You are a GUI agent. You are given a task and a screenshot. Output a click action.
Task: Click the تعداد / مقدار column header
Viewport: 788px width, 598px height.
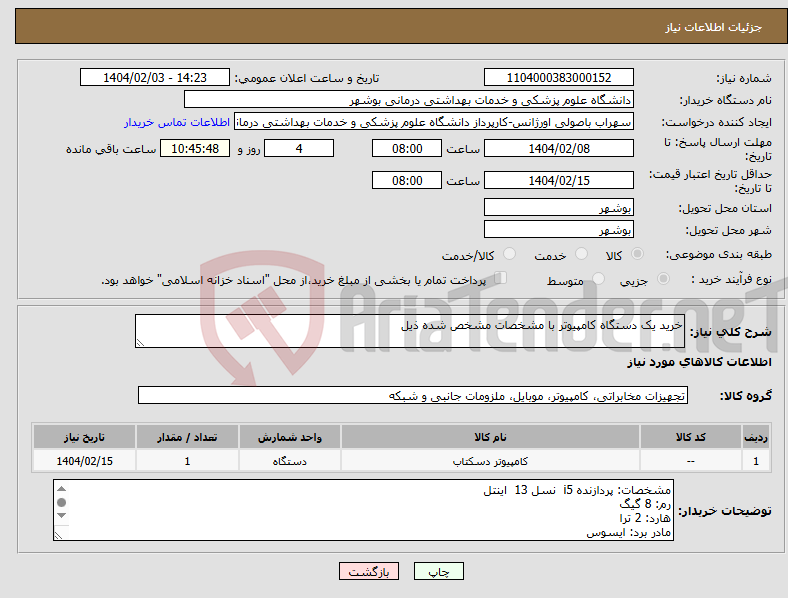[x=187, y=437]
